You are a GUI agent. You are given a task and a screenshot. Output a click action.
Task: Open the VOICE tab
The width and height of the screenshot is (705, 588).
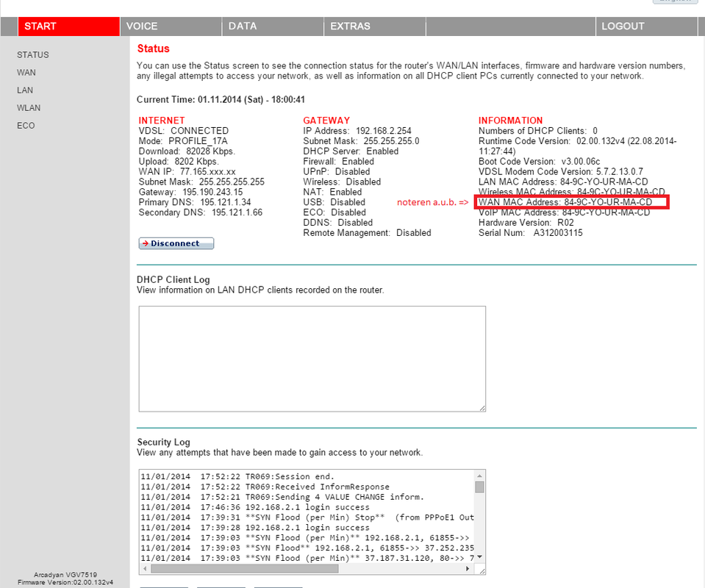click(171, 26)
